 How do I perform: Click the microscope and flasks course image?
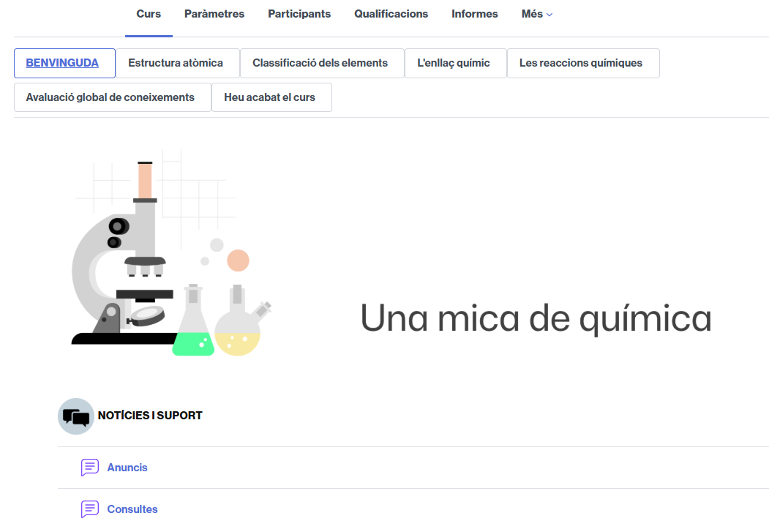pos(172,252)
